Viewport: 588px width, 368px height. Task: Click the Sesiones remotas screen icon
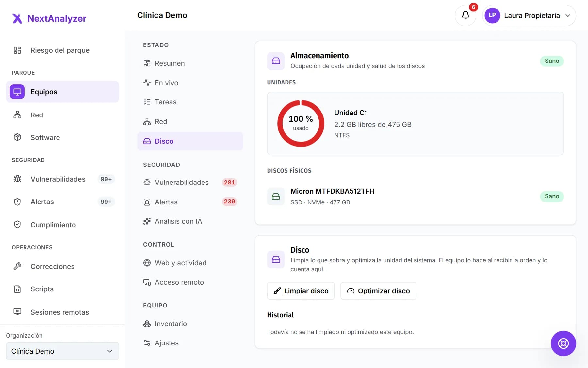pyautogui.click(x=17, y=312)
